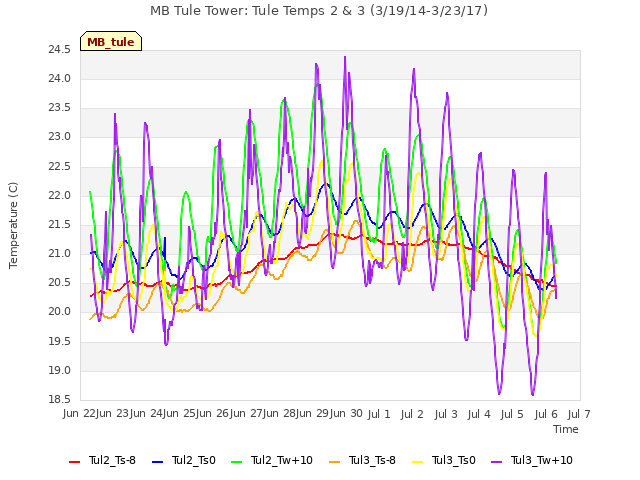This screenshot has height=480, width=640.
Task: Click the Jun 22 x-axis tick label
Action: (79, 413)
